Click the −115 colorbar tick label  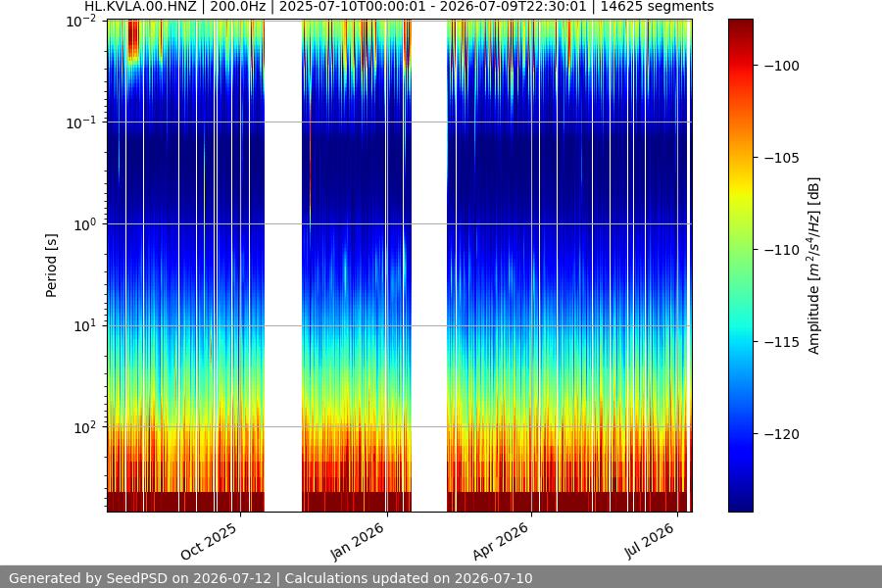(782, 342)
